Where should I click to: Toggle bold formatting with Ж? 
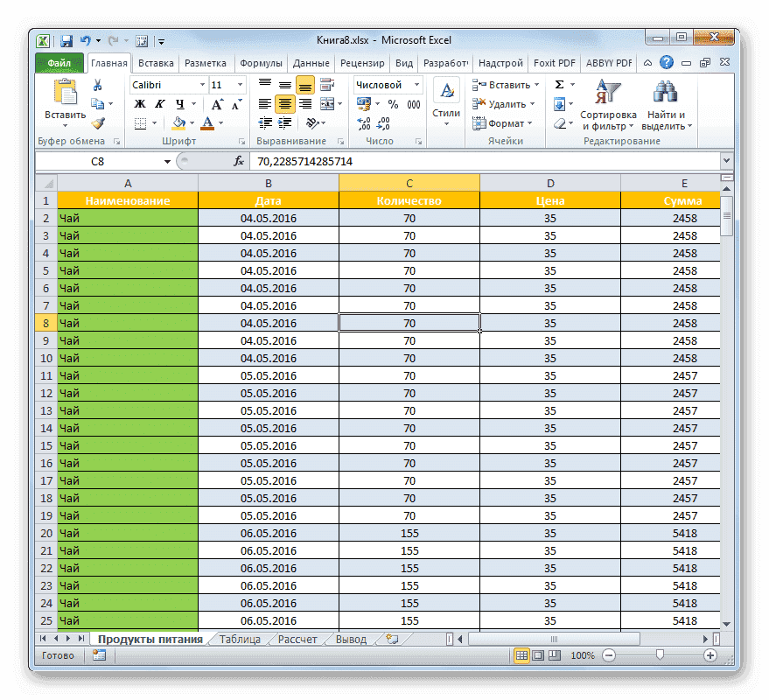click(139, 102)
